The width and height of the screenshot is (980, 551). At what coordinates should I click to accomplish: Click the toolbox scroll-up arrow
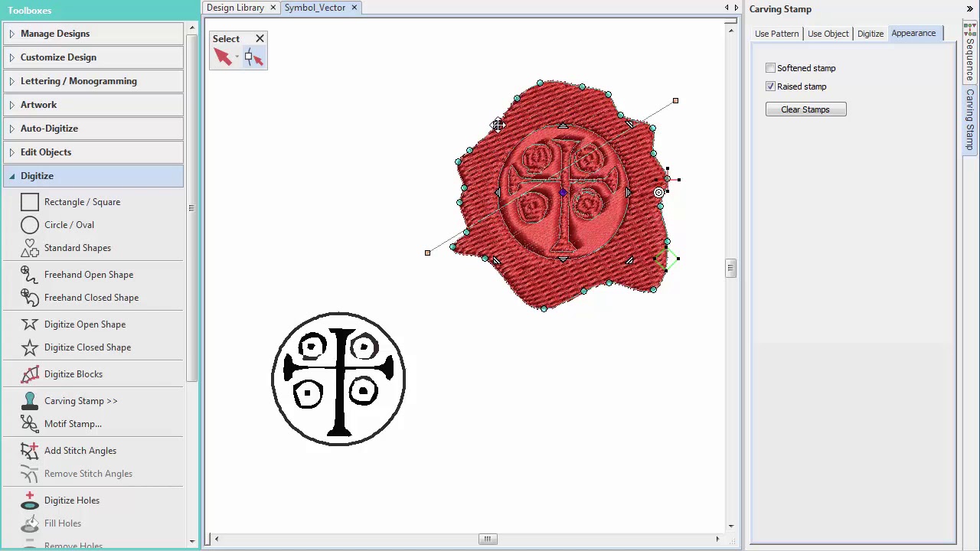point(191,28)
